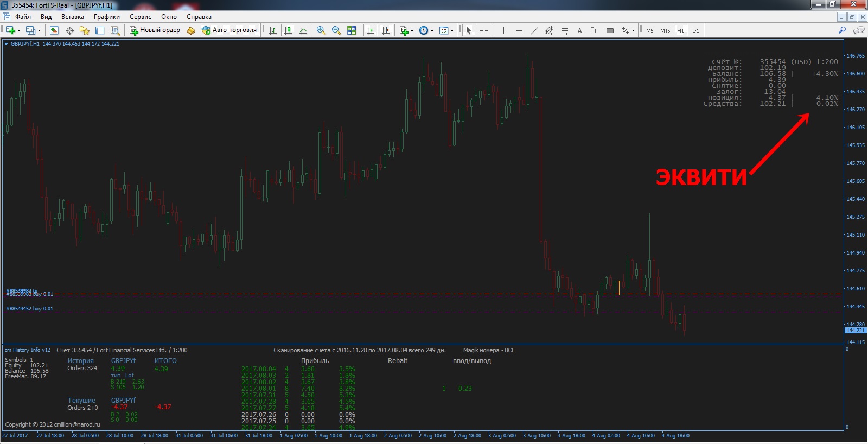
Task: Click the Новый ордер button
Action: [155, 30]
